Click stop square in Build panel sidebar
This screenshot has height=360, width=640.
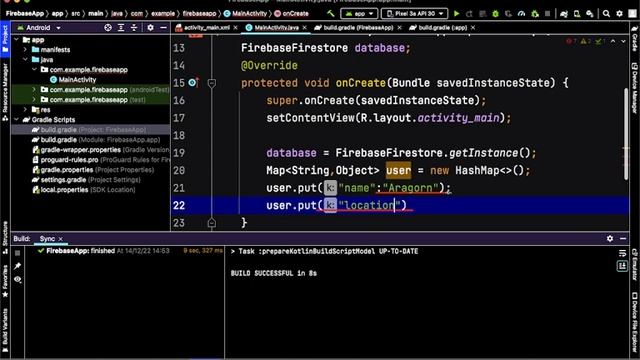pos(18,253)
